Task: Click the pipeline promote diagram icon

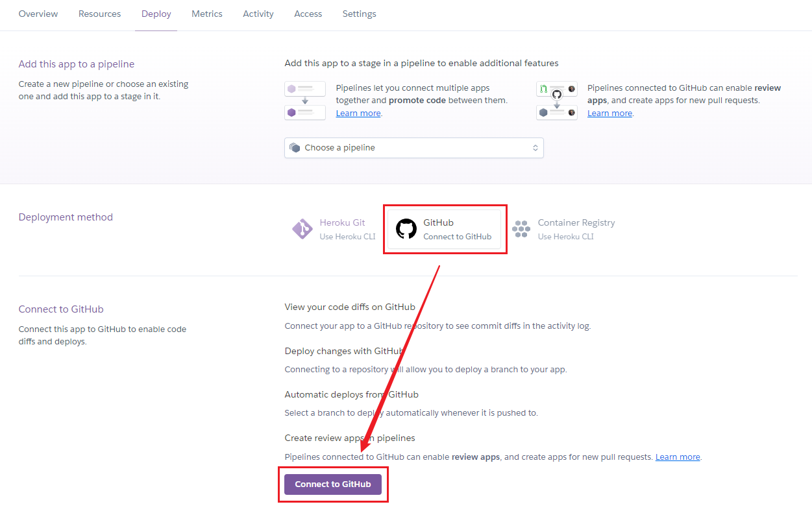Action: 305,101
